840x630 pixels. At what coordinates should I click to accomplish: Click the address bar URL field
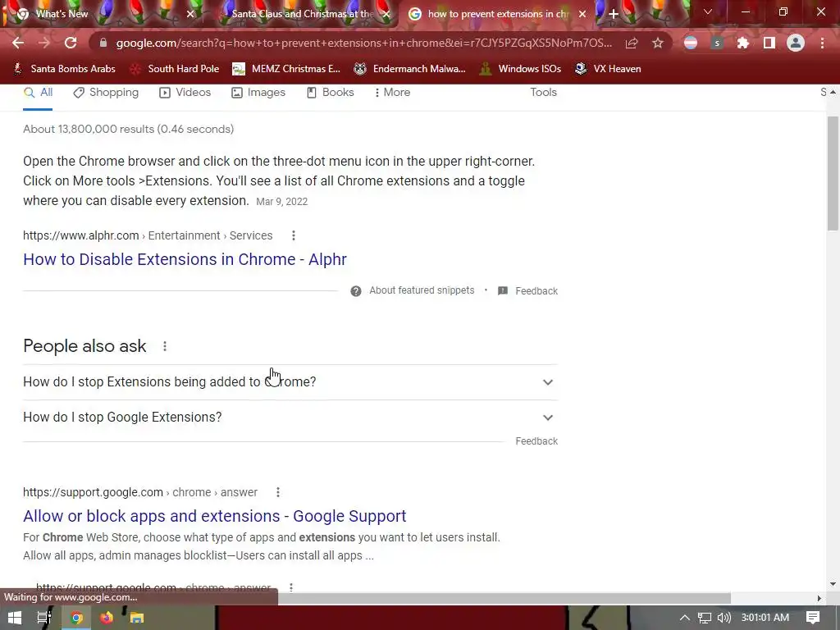point(363,43)
